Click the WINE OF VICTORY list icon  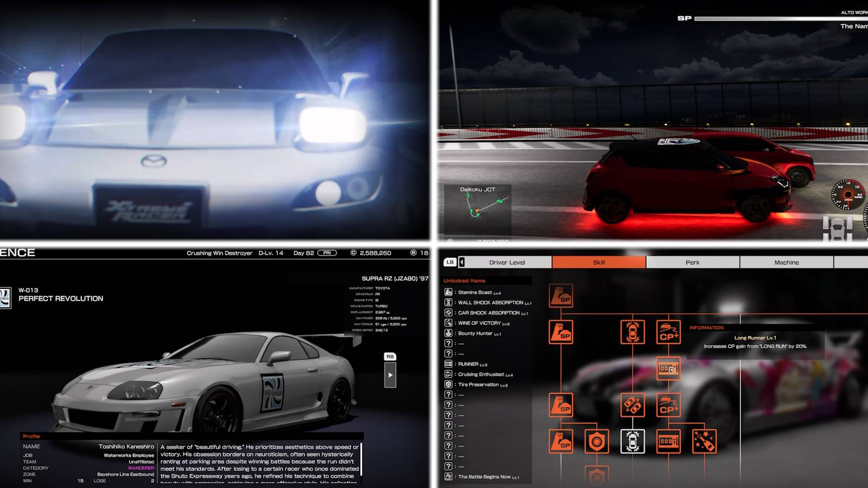pyautogui.click(x=448, y=323)
